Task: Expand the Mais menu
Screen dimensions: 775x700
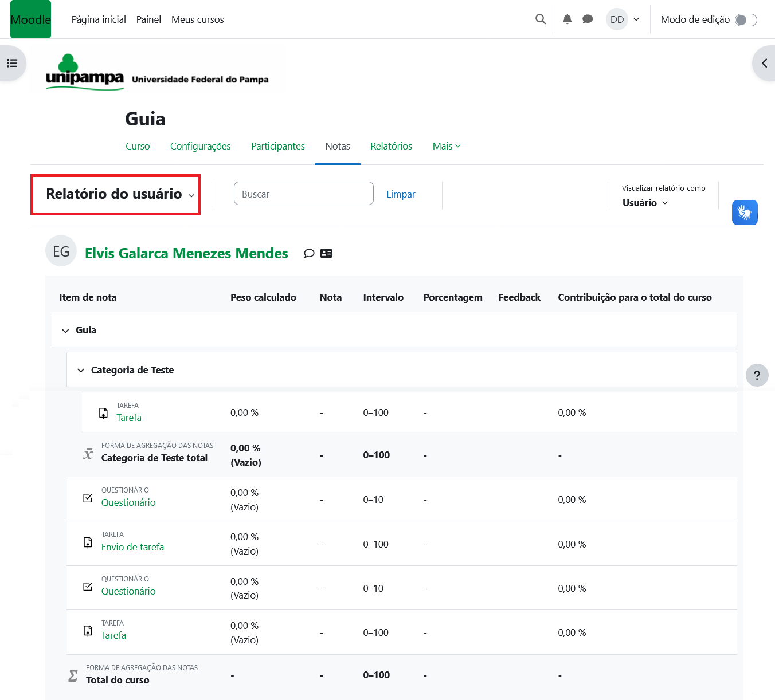Action: click(446, 146)
